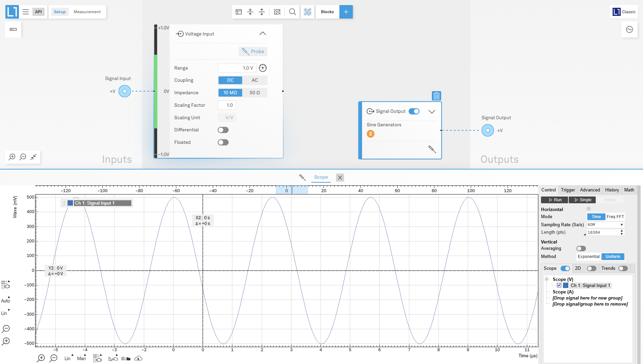Collapse the Voltage Input panel
This screenshot has width=643, height=364.
[263, 33]
